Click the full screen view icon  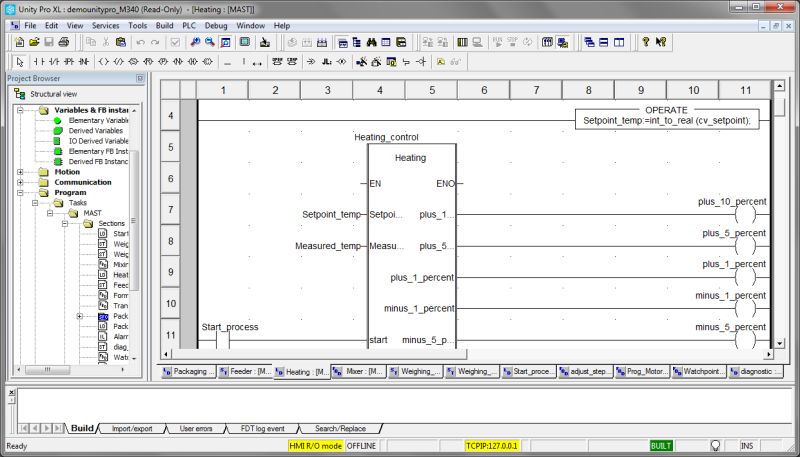245,42
